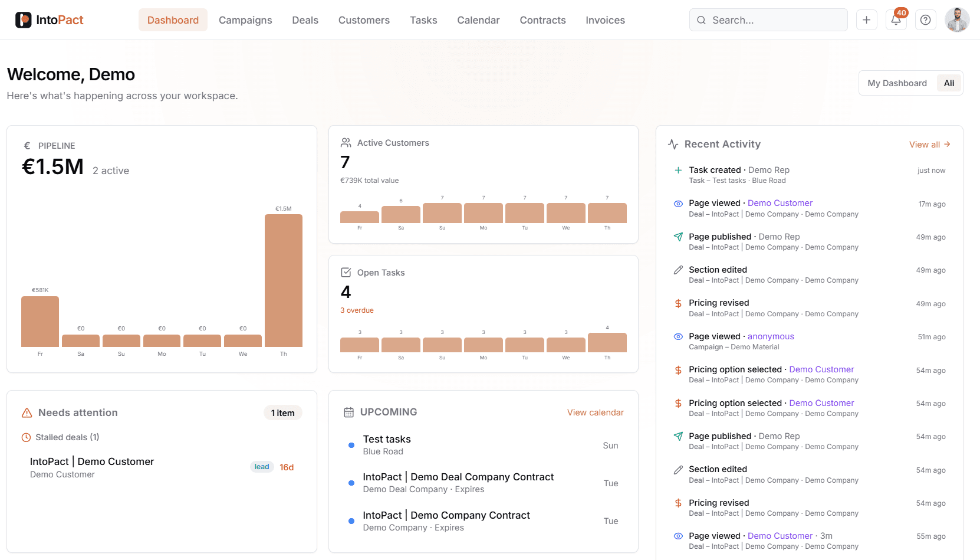
Task: Click the Active Customers people icon
Action: click(346, 143)
